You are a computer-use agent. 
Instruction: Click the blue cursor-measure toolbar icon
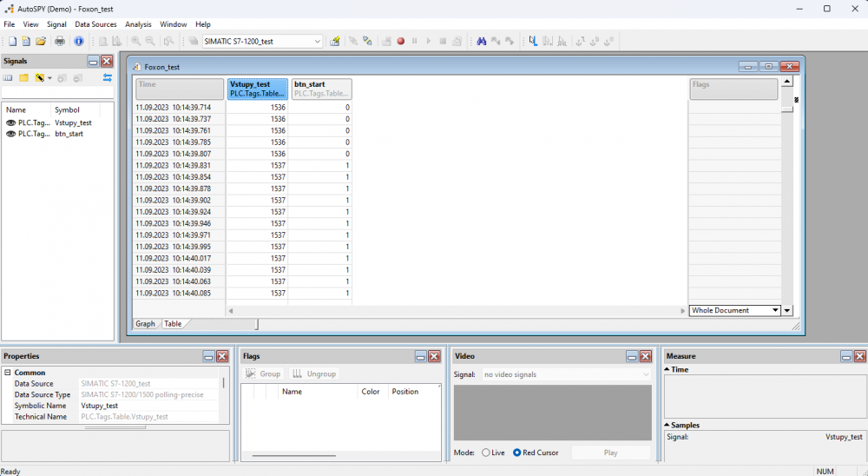pyautogui.click(x=533, y=41)
